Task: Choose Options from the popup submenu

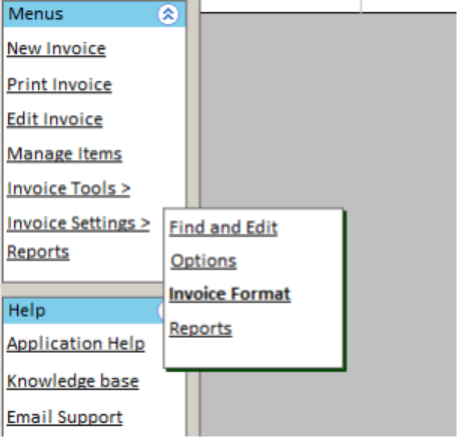Action: tap(203, 261)
